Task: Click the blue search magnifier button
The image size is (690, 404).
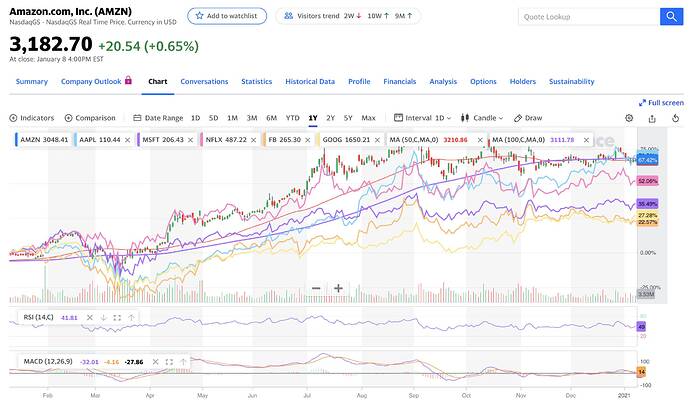Action: (671, 17)
